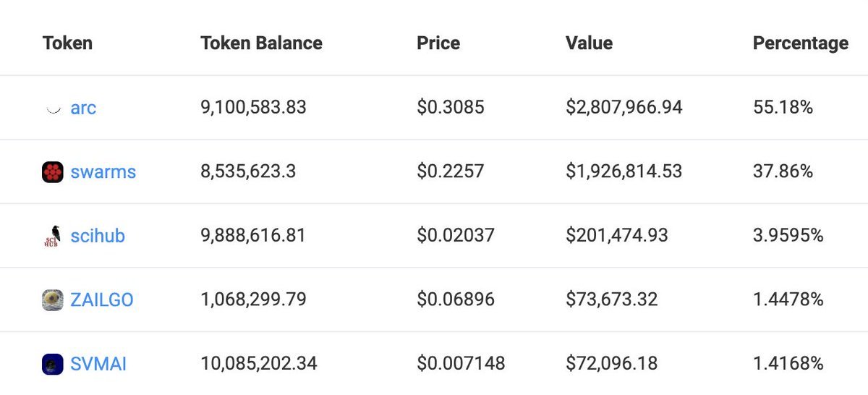
Task: Sort by Token column header
Action: [67, 43]
